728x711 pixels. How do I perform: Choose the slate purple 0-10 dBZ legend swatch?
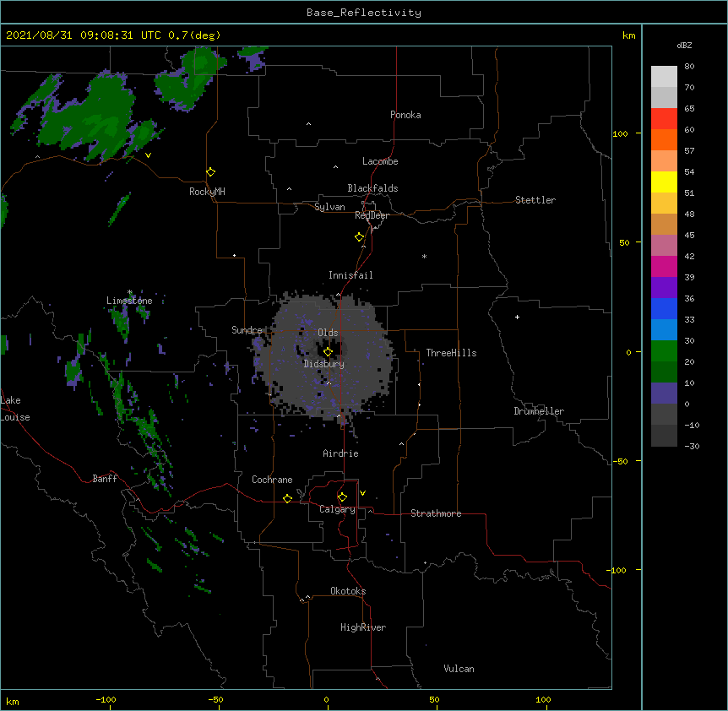[x=664, y=393]
